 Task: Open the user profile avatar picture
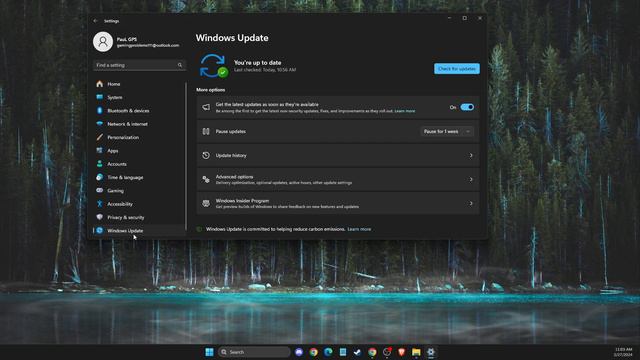click(x=103, y=42)
